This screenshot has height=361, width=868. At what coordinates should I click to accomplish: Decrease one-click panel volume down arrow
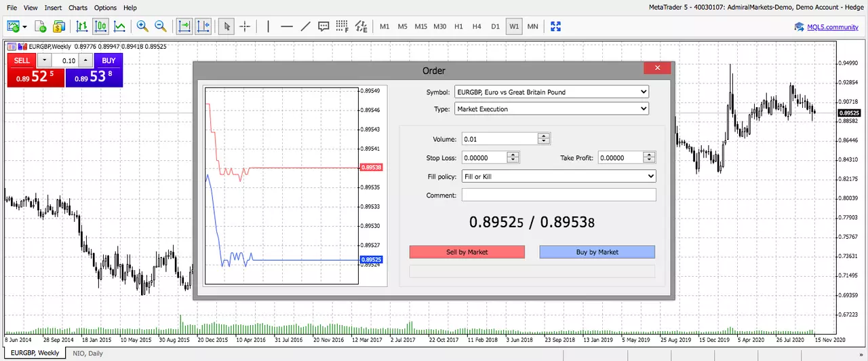pyautogui.click(x=45, y=60)
